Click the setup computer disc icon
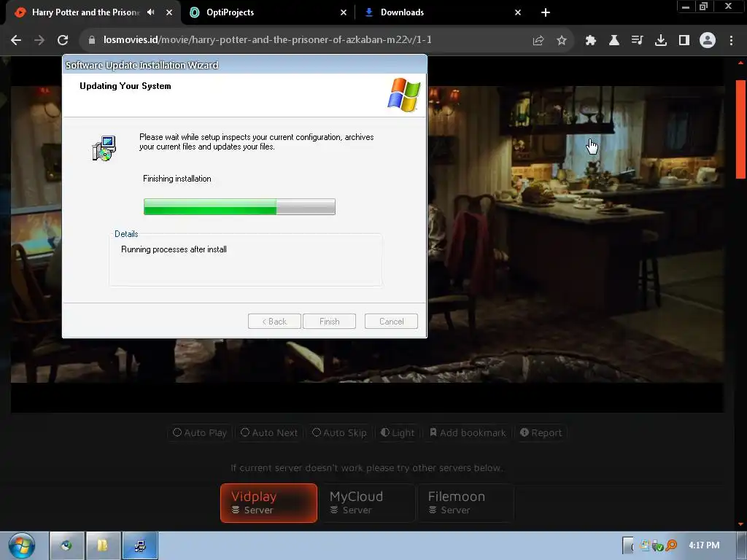The height and width of the screenshot is (560, 747). 104,149
